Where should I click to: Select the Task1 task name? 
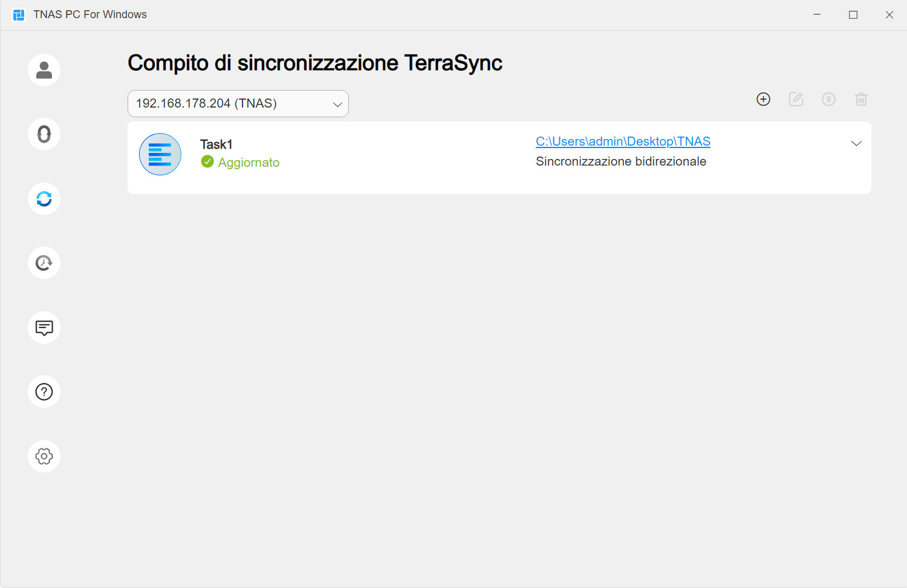point(216,144)
